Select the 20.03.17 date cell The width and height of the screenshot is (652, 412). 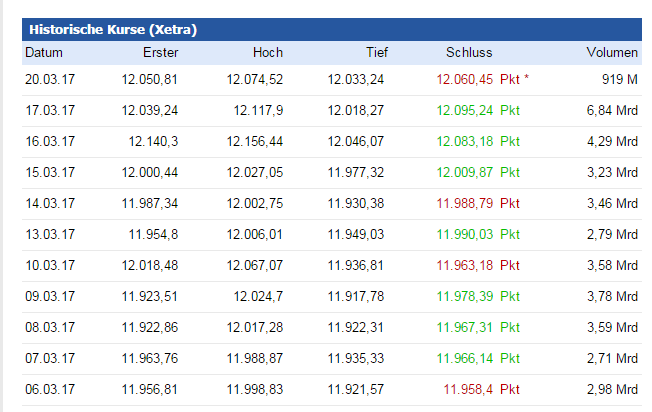point(50,78)
